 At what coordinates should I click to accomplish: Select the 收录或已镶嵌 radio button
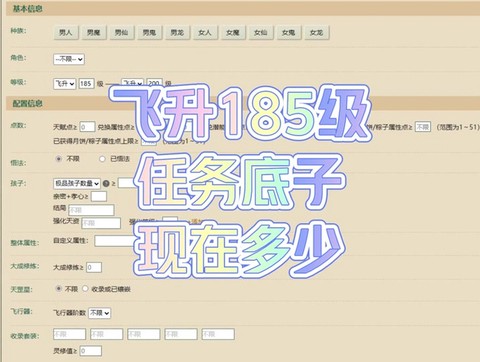point(85,288)
